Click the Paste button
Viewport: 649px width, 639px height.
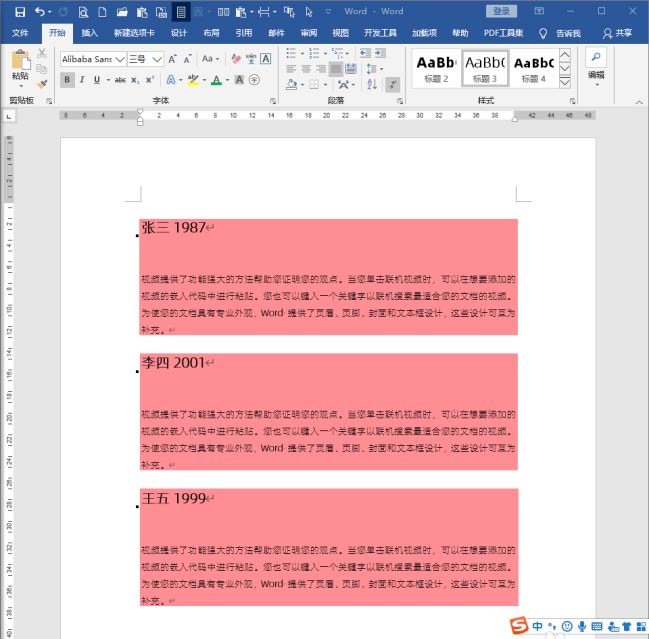(20, 65)
